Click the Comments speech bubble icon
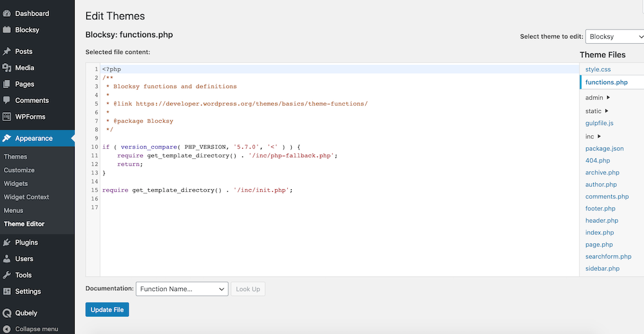This screenshot has height=334, width=644. 6,100
